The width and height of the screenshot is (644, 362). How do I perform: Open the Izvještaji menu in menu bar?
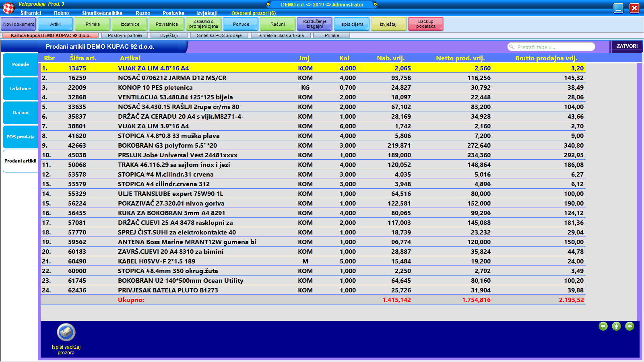point(207,13)
